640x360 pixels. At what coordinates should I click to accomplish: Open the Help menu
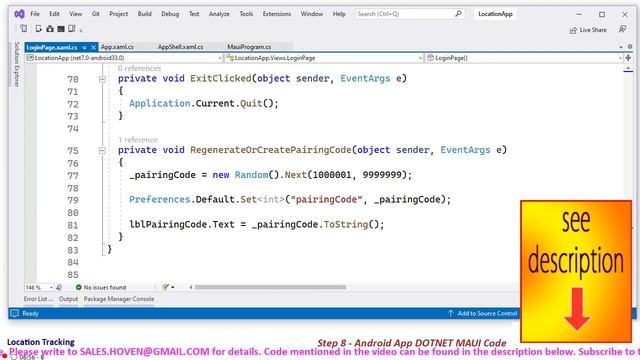point(339,14)
